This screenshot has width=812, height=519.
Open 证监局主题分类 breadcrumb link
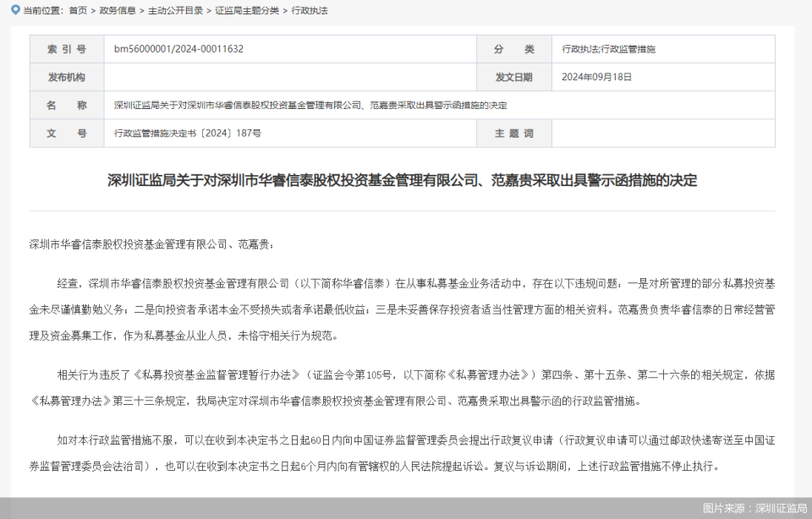click(x=247, y=10)
